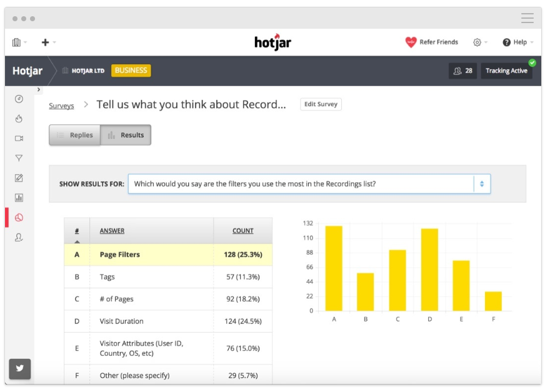Select 'Other (please specify)' answer row

coord(168,375)
